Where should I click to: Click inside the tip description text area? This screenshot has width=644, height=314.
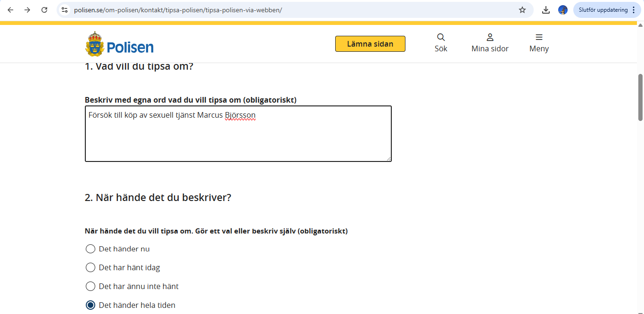pyautogui.click(x=238, y=137)
